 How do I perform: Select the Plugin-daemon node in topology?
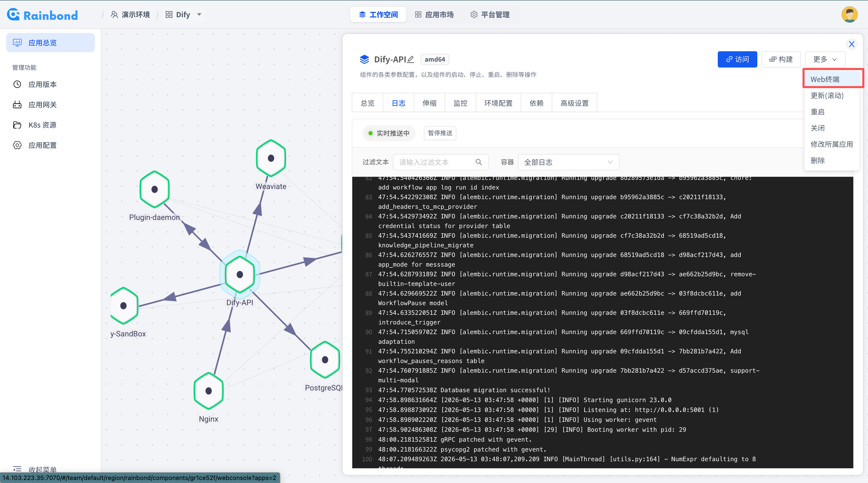155,189
